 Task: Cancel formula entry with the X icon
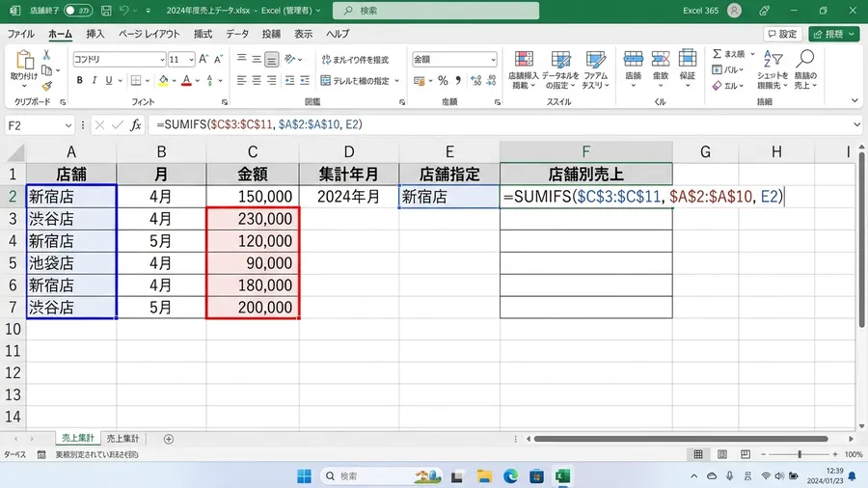click(99, 125)
